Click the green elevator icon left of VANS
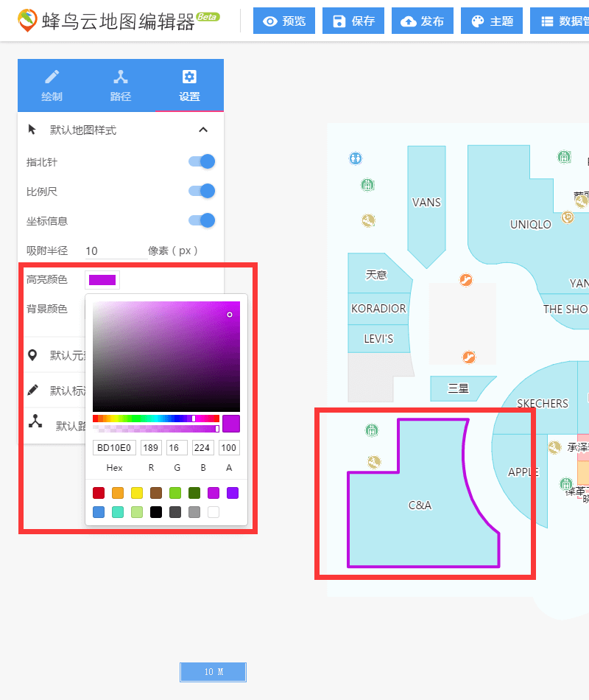 (367, 184)
